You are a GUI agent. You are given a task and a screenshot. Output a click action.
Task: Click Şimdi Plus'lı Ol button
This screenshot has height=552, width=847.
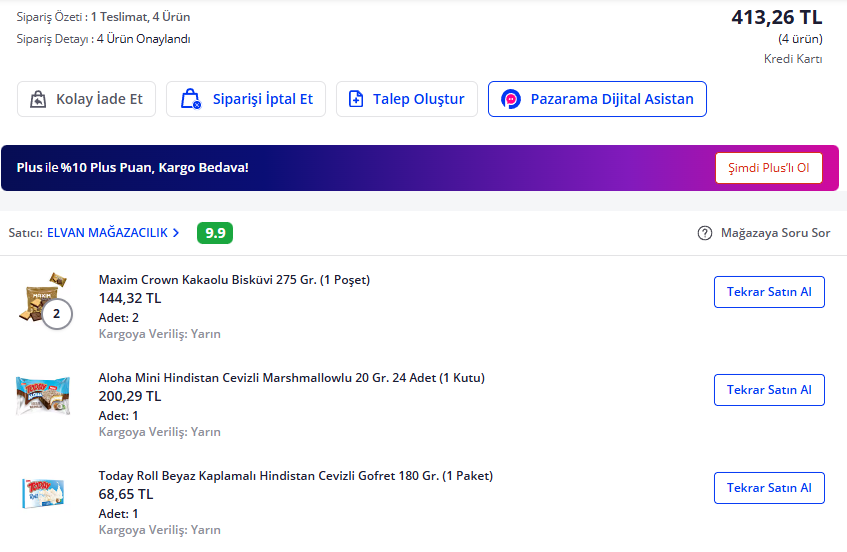coord(768,168)
